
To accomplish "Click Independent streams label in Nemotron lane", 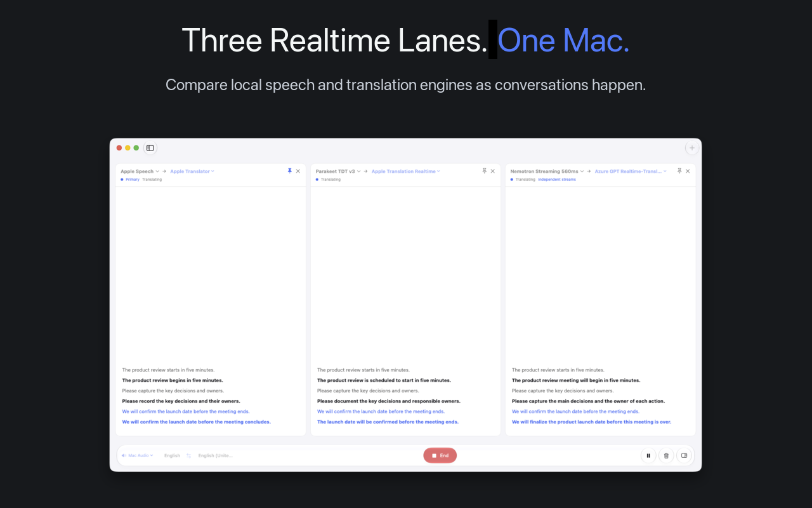I will (x=557, y=180).
